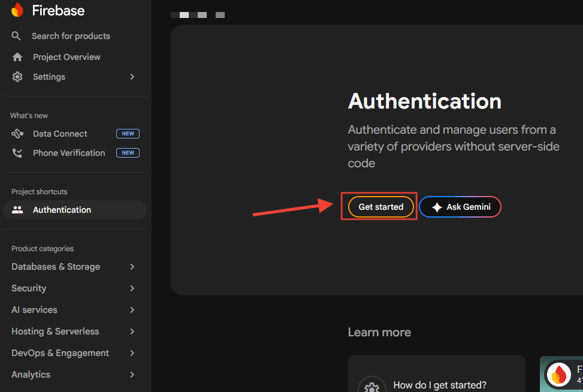Click the 'Authentication' page heading
The height and width of the screenshot is (392, 583).
click(x=425, y=101)
